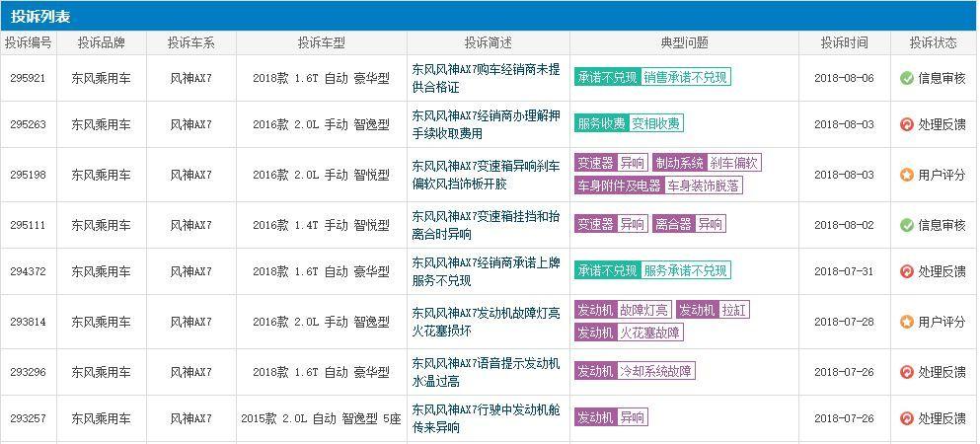Open complaint '东风风神AX7变速箱挂挡和抬离合时异响'
Image resolution: width=980 pixels, height=444 pixels.
(x=486, y=225)
